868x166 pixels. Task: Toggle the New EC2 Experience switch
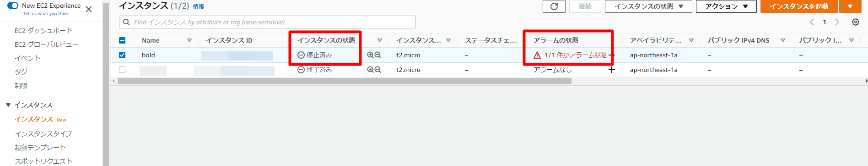click(x=13, y=6)
